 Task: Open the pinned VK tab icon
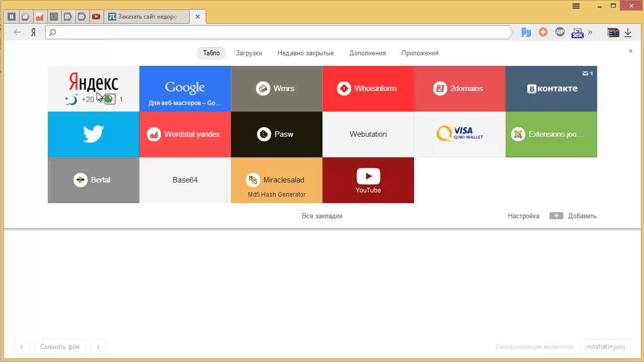(12, 17)
